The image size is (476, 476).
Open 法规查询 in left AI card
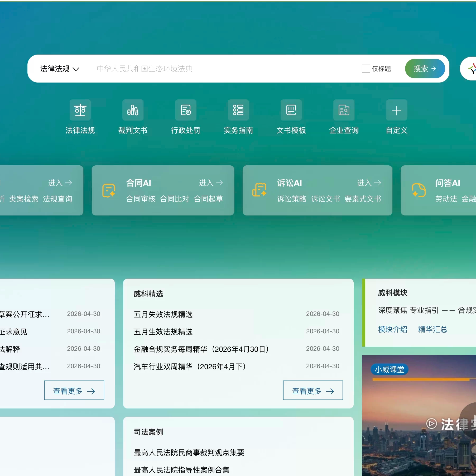click(x=57, y=199)
